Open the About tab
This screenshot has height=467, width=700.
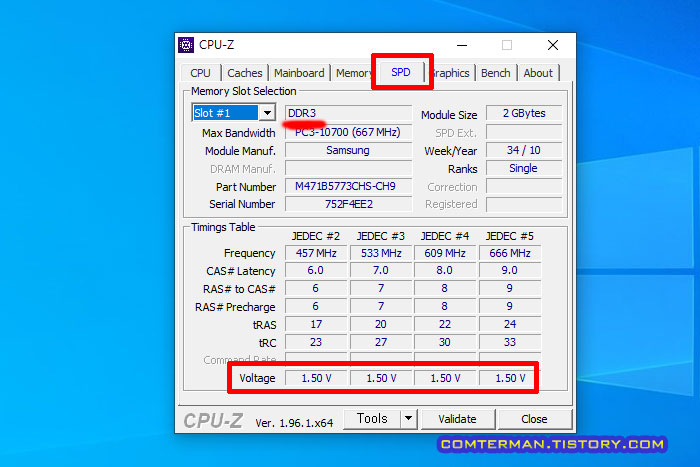point(538,73)
